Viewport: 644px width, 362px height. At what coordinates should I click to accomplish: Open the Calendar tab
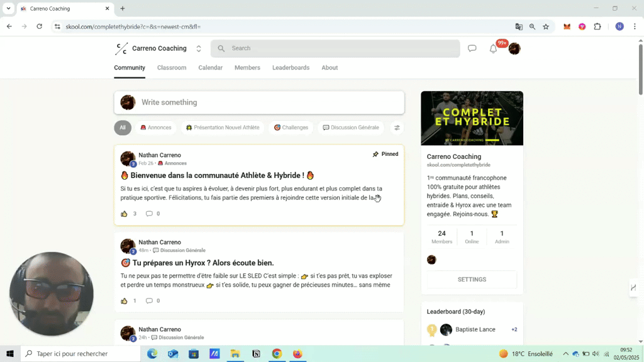pyautogui.click(x=210, y=68)
